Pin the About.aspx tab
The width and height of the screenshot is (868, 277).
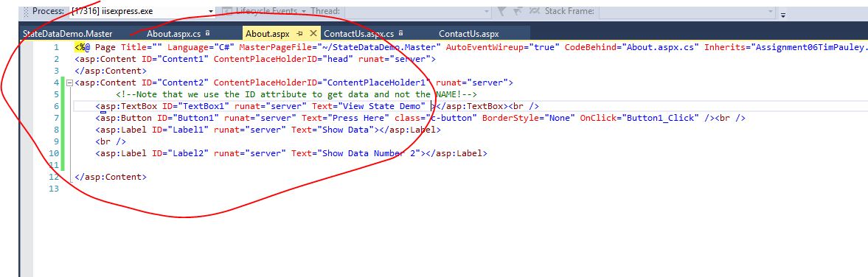[x=299, y=34]
